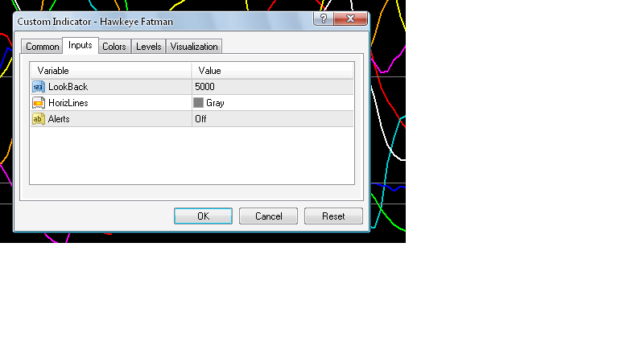Pick the gray swatch for HorizLines
This screenshot has width=644, height=362.
199,103
